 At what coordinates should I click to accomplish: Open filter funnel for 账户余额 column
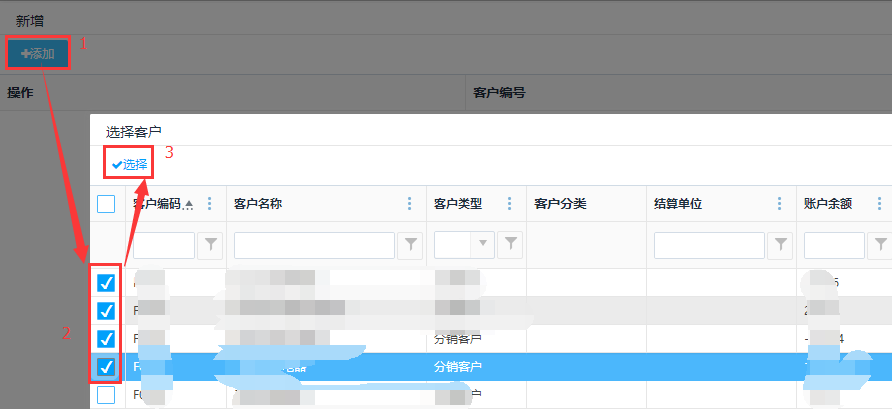point(881,245)
